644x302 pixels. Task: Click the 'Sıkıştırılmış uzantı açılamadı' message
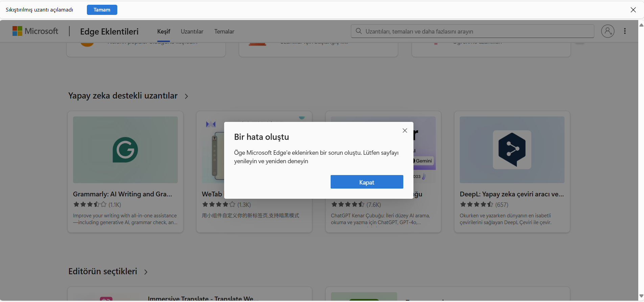click(x=39, y=10)
